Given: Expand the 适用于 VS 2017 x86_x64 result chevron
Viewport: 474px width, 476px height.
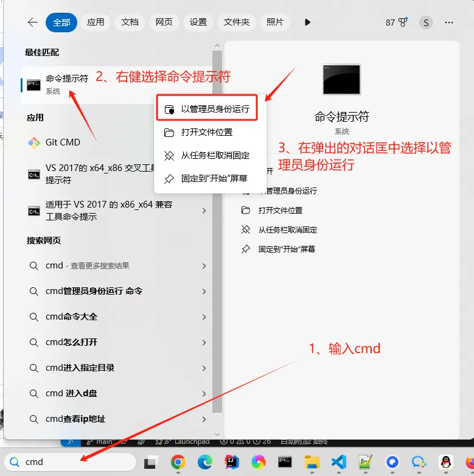Looking at the screenshot, I should [x=204, y=211].
